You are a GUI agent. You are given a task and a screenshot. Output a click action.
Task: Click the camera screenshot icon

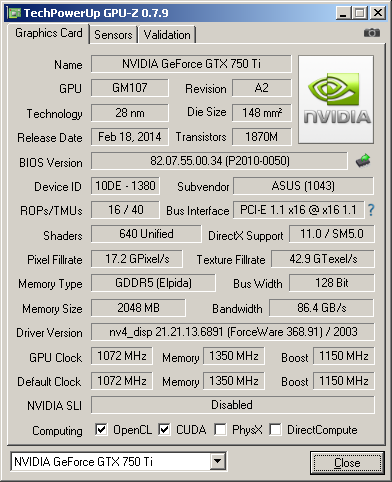click(x=372, y=33)
